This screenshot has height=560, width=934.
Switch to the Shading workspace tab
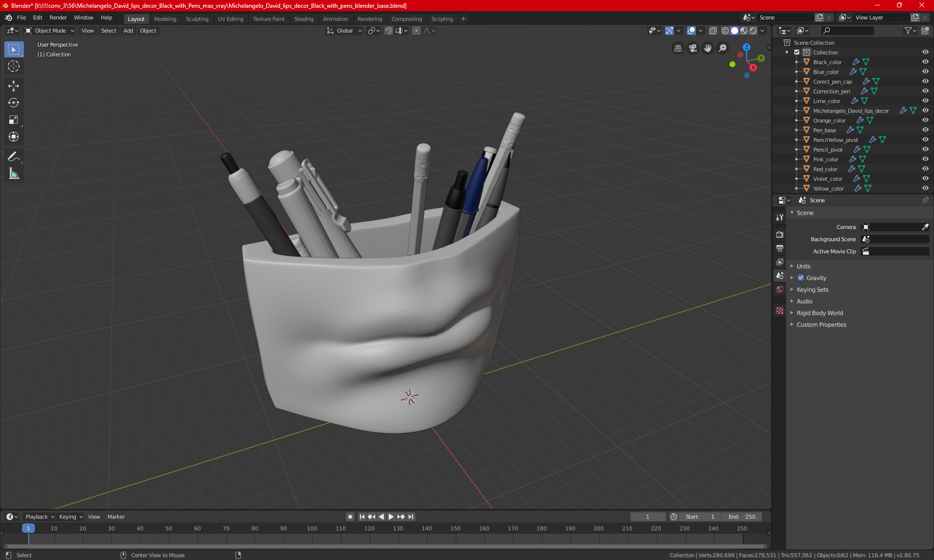pos(304,19)
